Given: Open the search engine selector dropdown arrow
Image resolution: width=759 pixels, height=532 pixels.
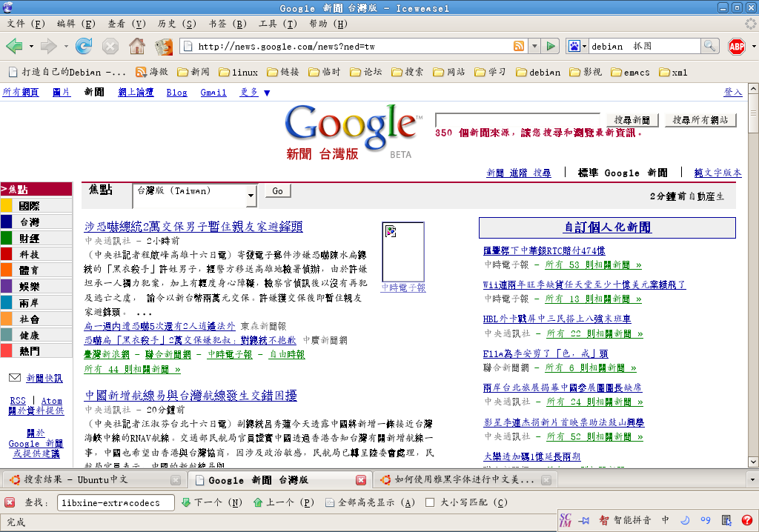Looking at the screenshot, I should (584, 47).
